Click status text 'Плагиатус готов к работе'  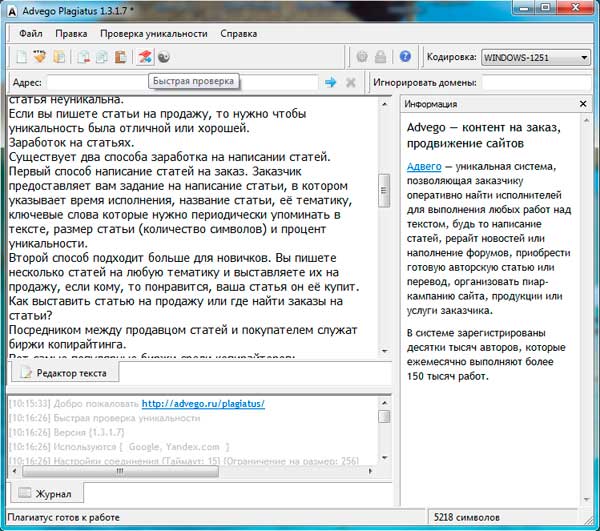pos(64,517)
